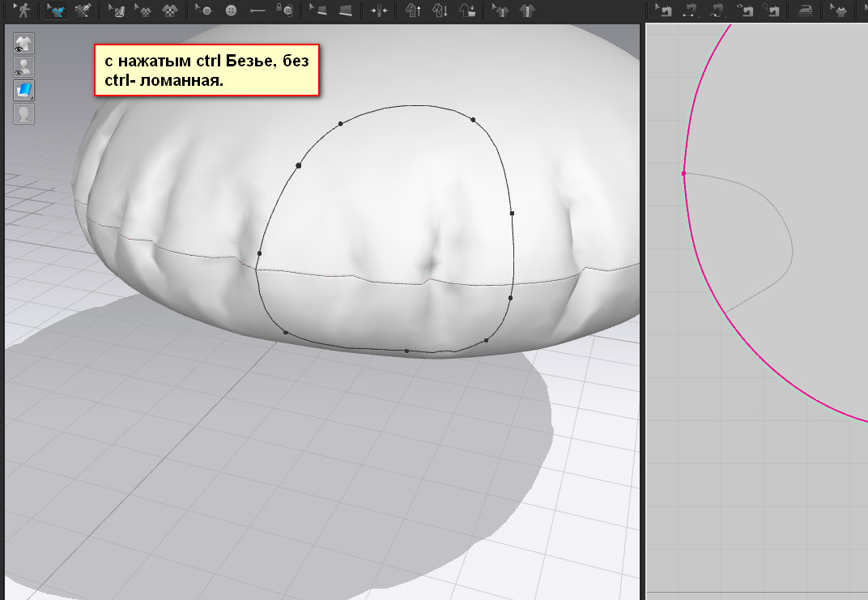Viewport: 868px width, 600px height.
Task: Click the fold arrangement arrows icon
Action: 379,11
